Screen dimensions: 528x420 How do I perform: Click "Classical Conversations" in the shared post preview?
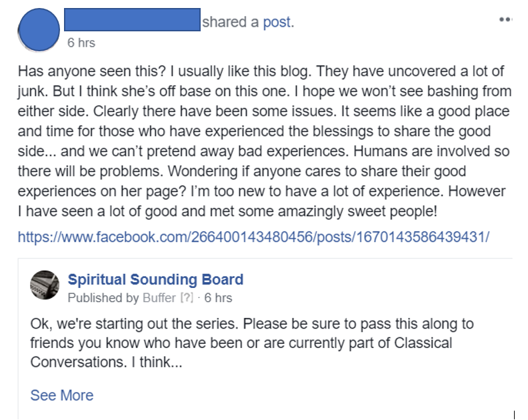point(400,343)
